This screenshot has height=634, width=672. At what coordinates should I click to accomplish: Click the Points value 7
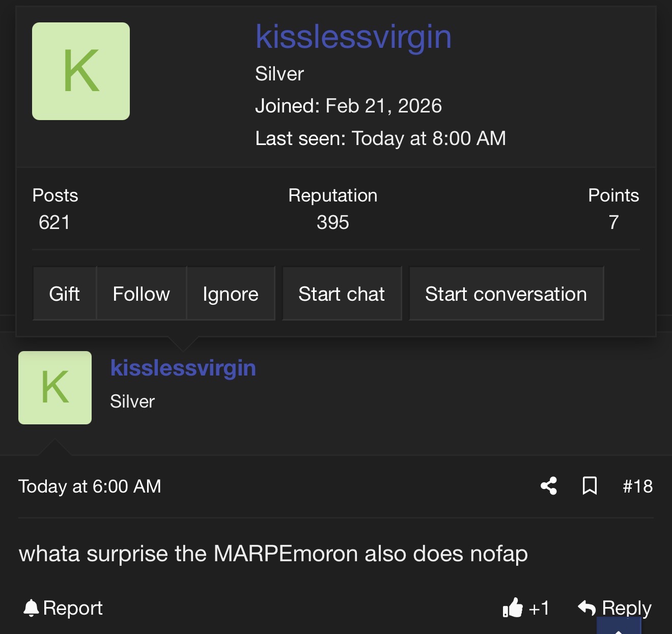pyautogui.click(x=613, y=222)
